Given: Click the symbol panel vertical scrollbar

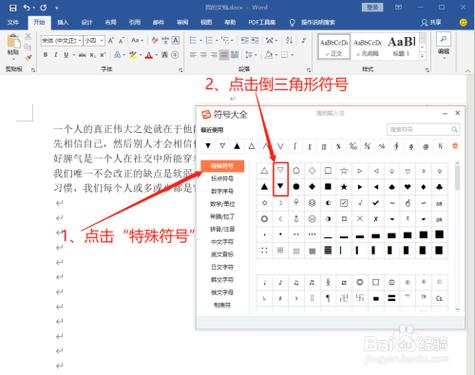Looking at the screenshot, I should [x=457, y=176].
